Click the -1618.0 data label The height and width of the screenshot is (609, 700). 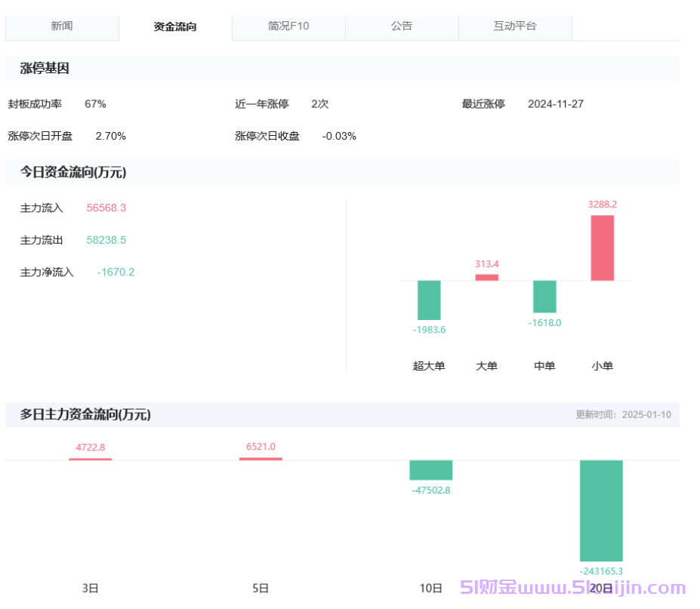click(x=544, y=322)
